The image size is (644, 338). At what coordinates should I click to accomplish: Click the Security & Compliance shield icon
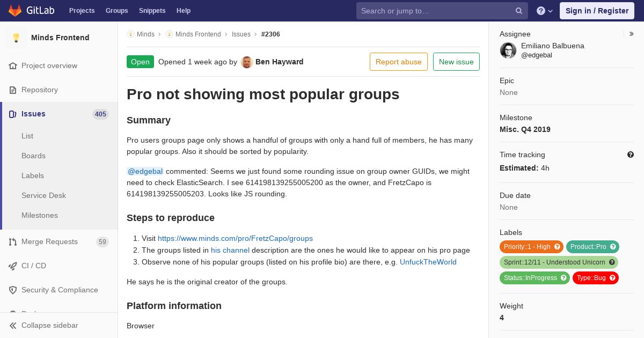point(13,290)
